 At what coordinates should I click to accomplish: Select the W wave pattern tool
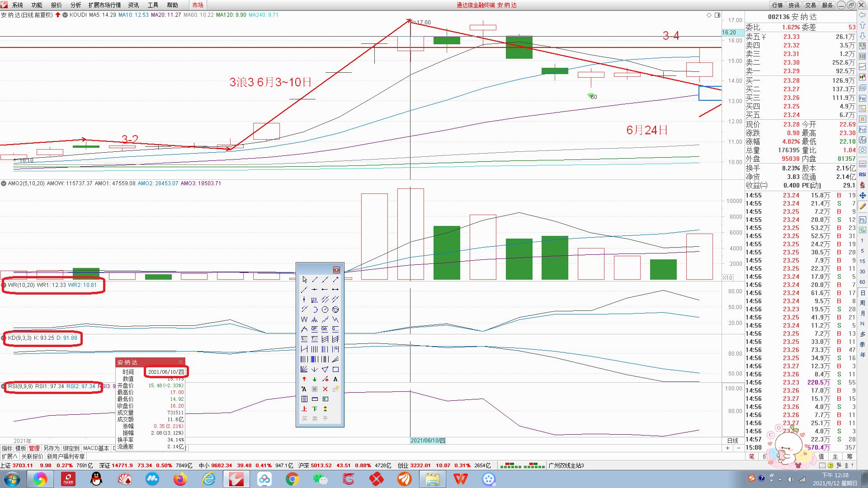(304, 319)
